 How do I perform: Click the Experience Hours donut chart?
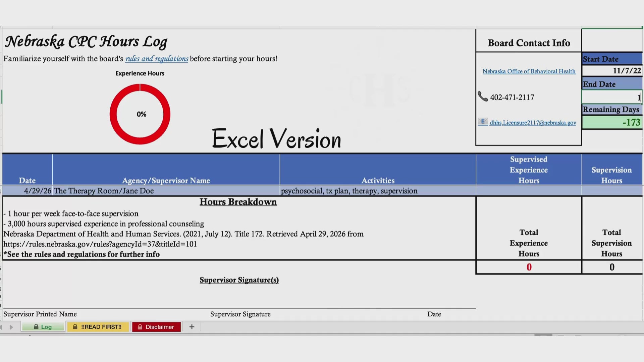140,114
